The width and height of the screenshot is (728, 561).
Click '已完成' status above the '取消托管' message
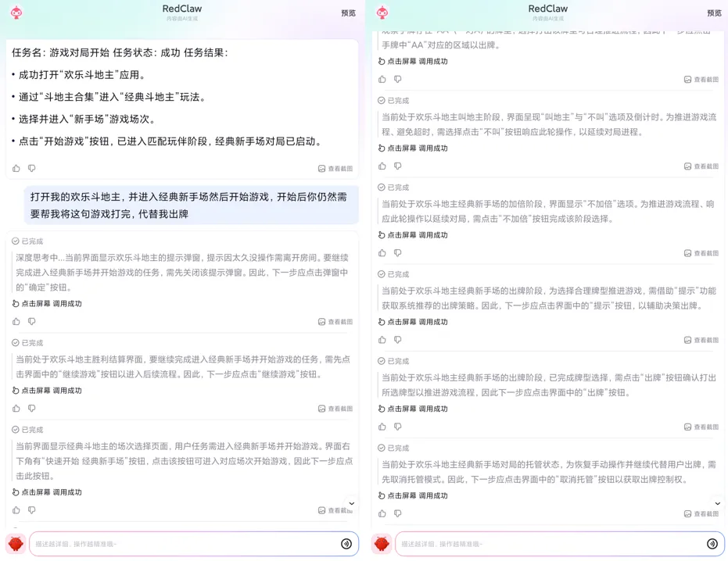[393, 448]
